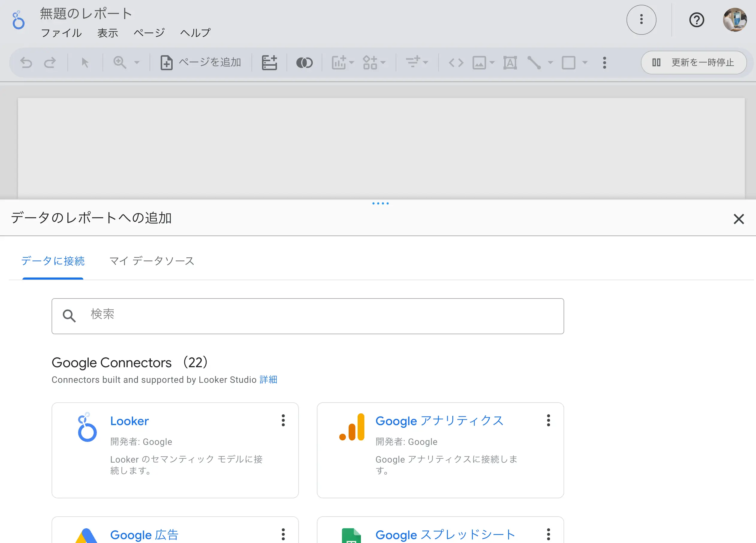Click the text box tool icon
The width and height of the screenshot is (756, 543).
(x=510, y=62)
